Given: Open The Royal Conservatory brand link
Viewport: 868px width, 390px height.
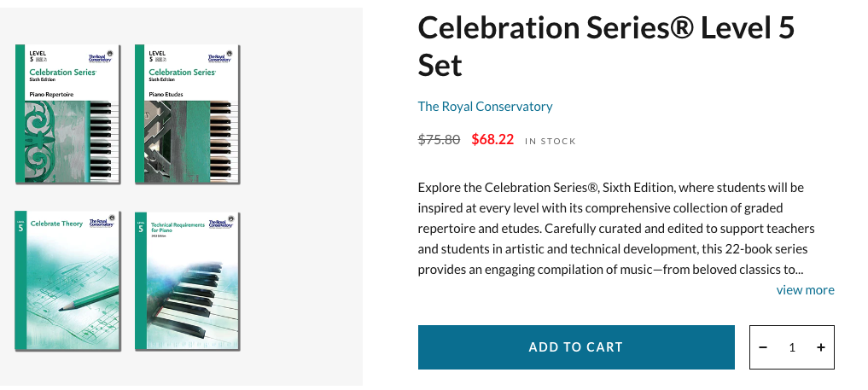Looking at the screenshot, I should point(485,107).
